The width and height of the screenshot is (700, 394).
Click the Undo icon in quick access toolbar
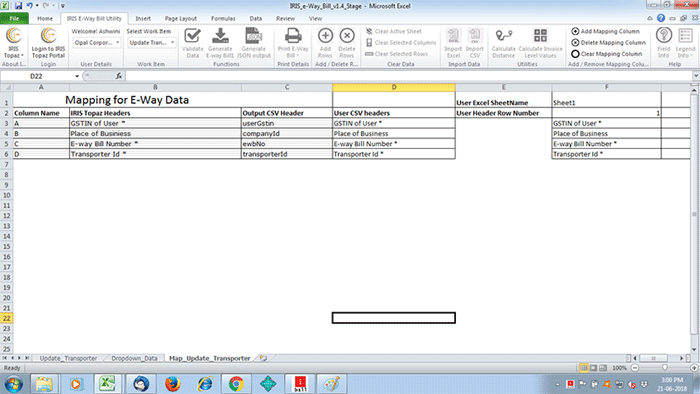pyautogui.click(x=29, y=6)
